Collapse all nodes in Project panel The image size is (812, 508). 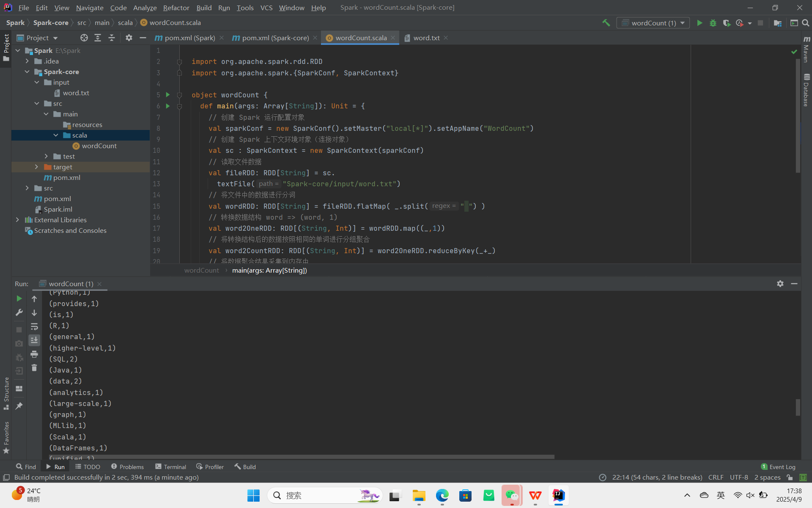coord(112,38)
